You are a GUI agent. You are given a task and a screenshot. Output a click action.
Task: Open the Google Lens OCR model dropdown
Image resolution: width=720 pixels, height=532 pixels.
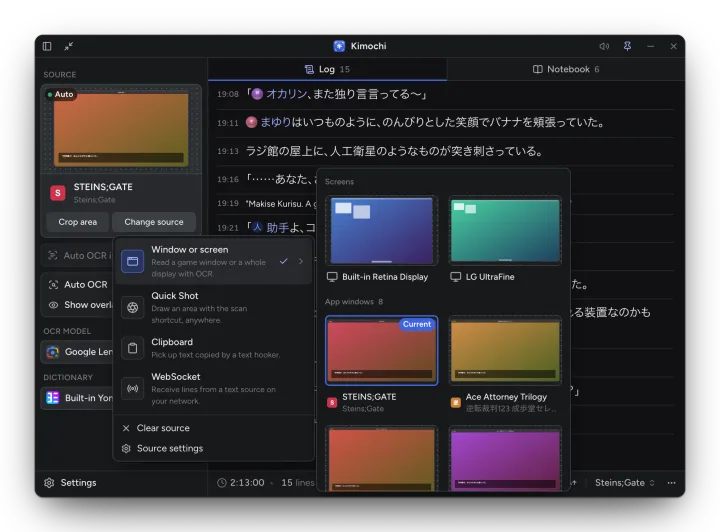click(x=77, y=352)
